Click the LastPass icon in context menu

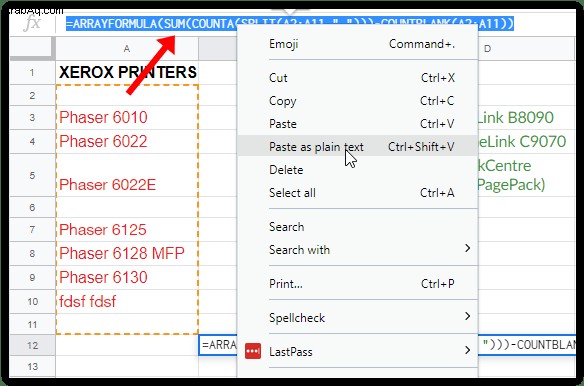pyautogui.click(x=253, y=351)
